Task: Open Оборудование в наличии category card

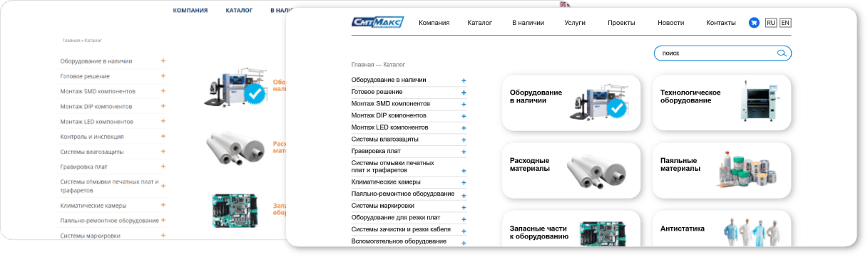Action: [571, 103]
